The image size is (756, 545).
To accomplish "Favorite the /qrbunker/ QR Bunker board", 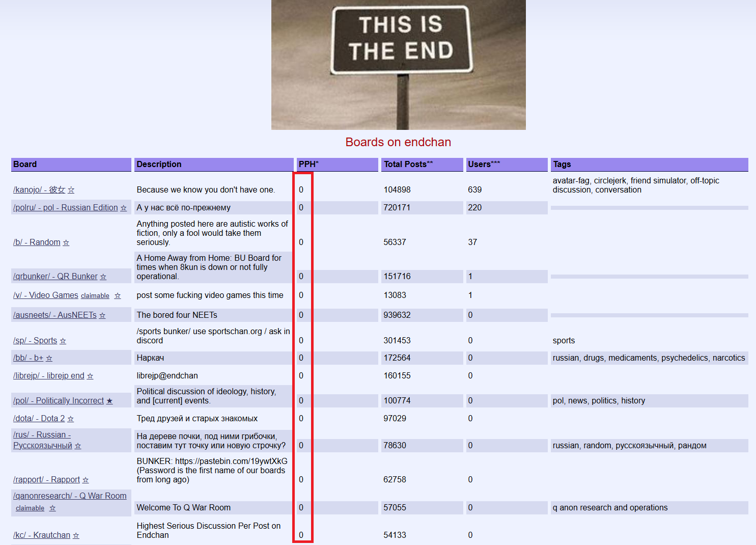I will (x=103, y=277).
